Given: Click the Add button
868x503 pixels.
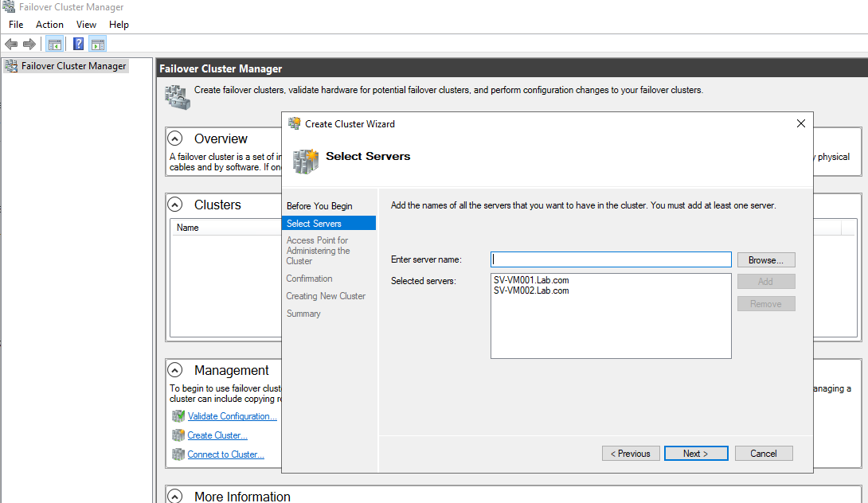Looking at the screenshot, I should 766,282.
